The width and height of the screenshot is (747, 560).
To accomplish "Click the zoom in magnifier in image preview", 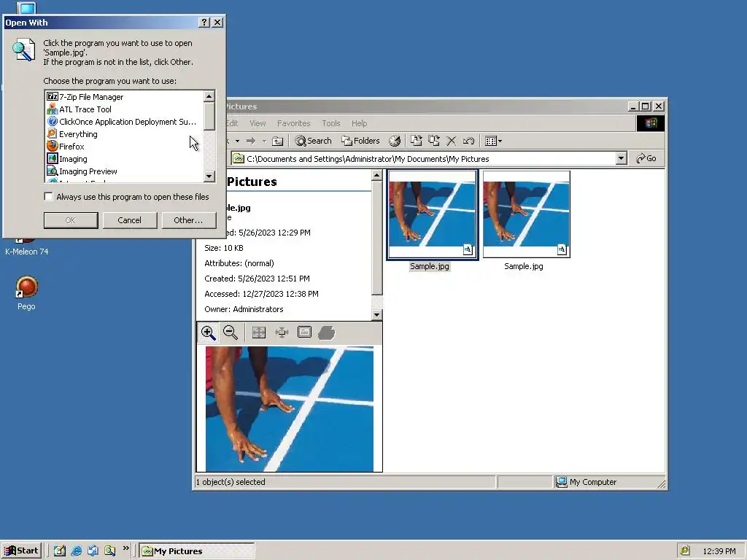I will pos(208,332).
